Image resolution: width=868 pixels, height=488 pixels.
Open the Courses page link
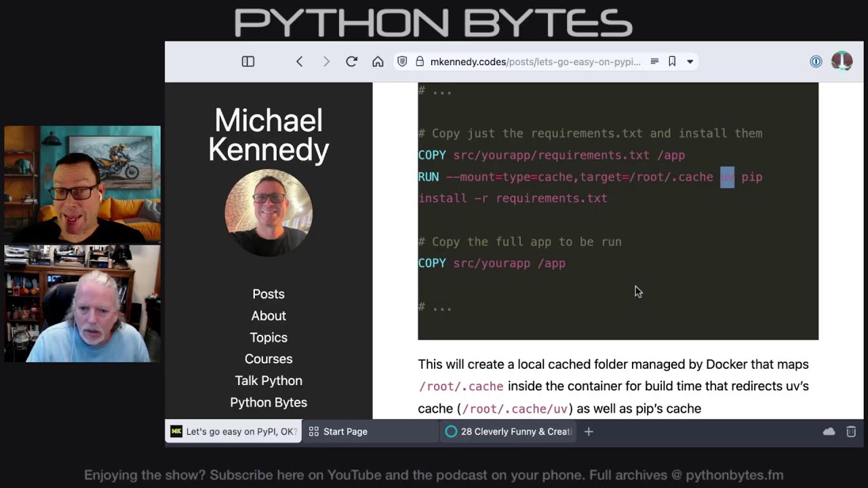point(269,359)
